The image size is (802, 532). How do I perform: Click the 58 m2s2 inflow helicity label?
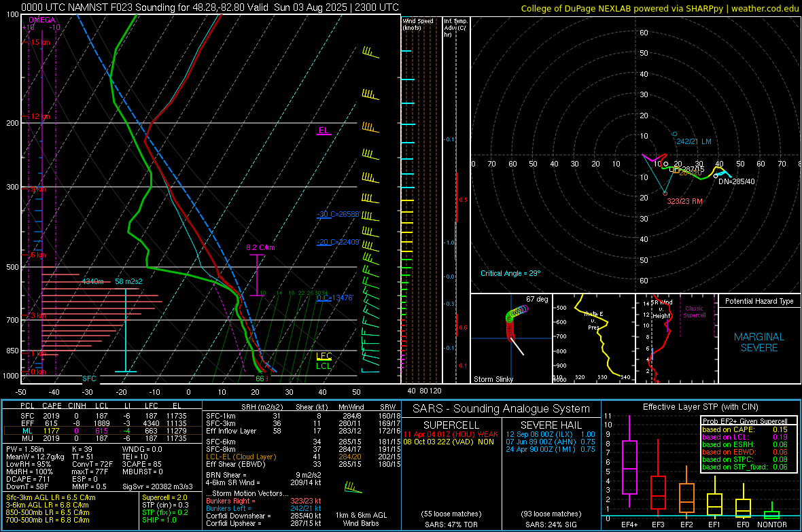click(x=129, y=281)
